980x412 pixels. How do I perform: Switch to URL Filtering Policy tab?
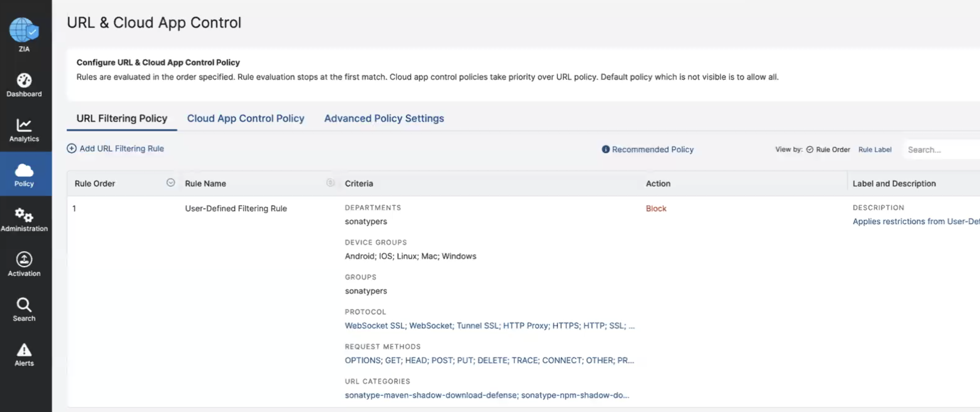tap(122, 118)
